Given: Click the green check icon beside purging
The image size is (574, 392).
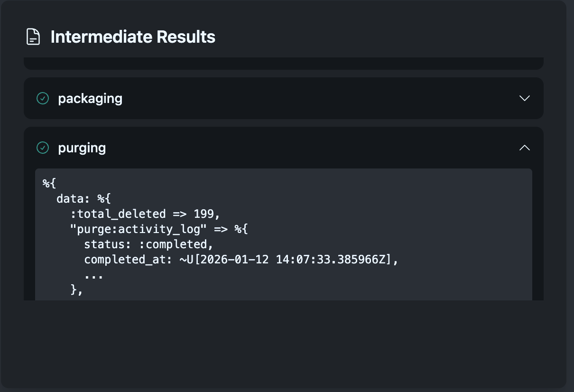Looking at the screenshot, I should click(43, 148).
